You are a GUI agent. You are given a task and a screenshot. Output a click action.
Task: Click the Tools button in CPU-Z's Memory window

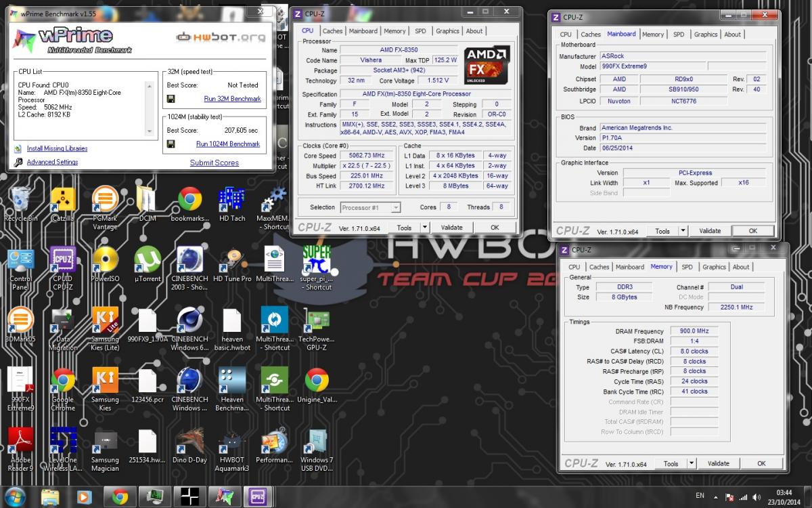coord(671,463)
